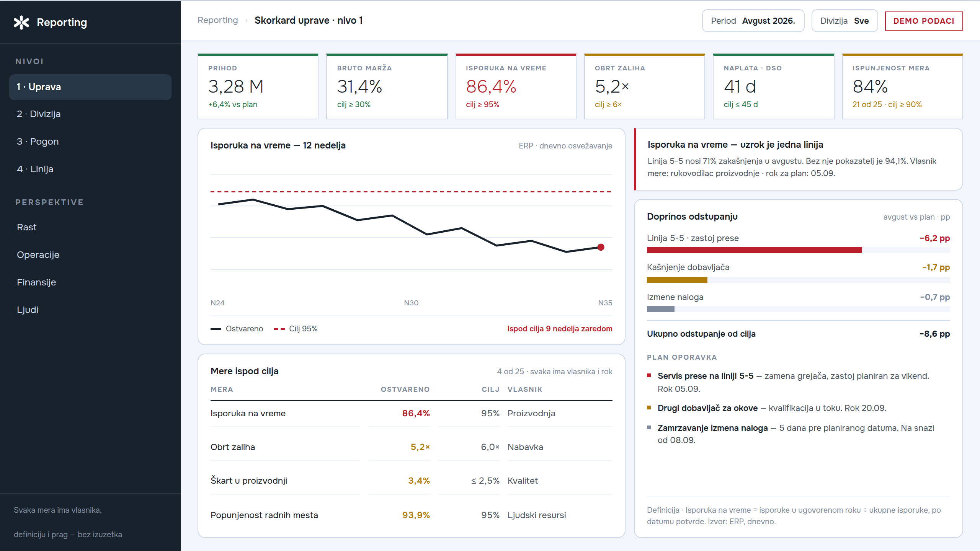Open the Period Avgust 2026 selector
This screenshot has width=980, height=551.
(753, 21)
